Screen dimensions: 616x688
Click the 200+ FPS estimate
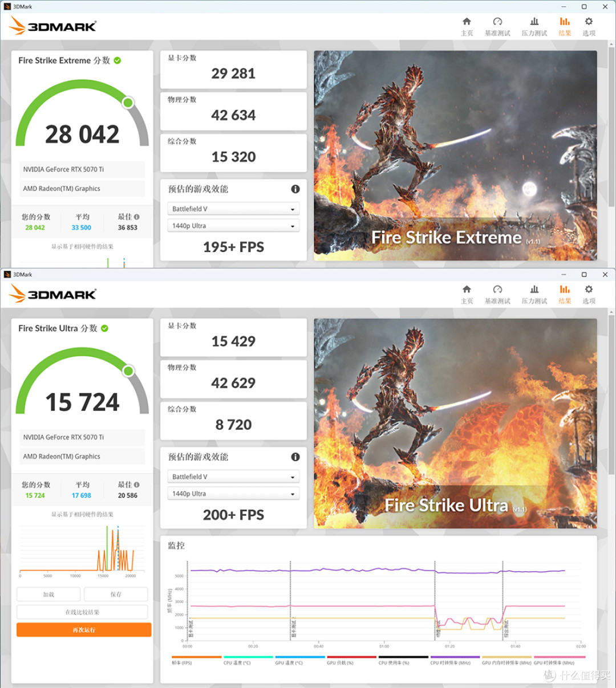click(233, 515)
